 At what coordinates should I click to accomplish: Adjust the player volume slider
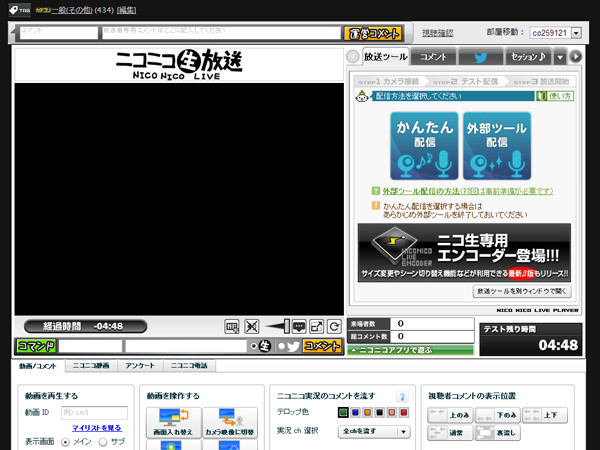click(x=277, y=326)
